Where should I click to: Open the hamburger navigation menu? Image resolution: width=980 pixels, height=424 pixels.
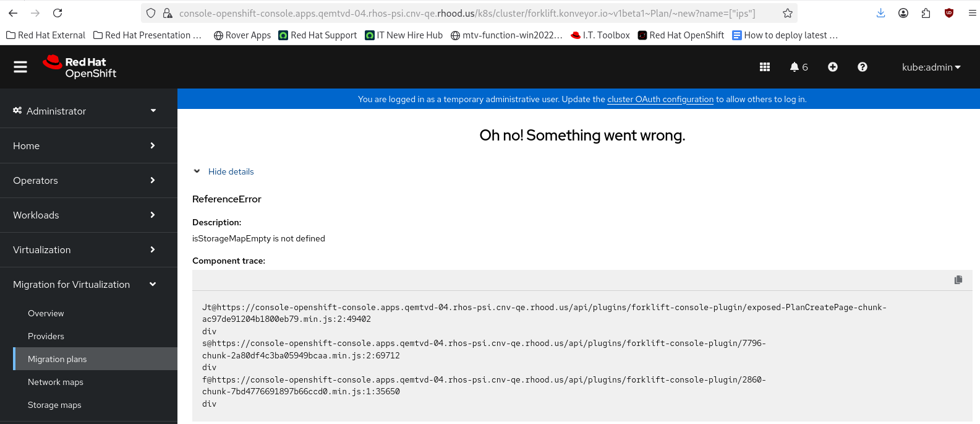(20, 67)
